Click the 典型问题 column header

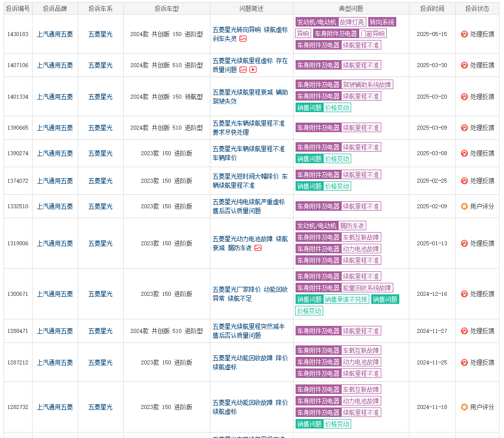point(351,9)
